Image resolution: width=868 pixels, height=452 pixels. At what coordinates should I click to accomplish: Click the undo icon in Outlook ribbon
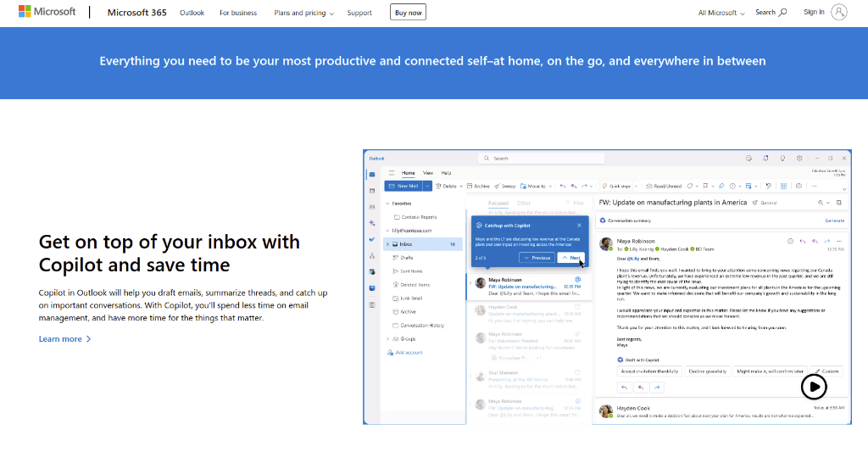[768, 186]
